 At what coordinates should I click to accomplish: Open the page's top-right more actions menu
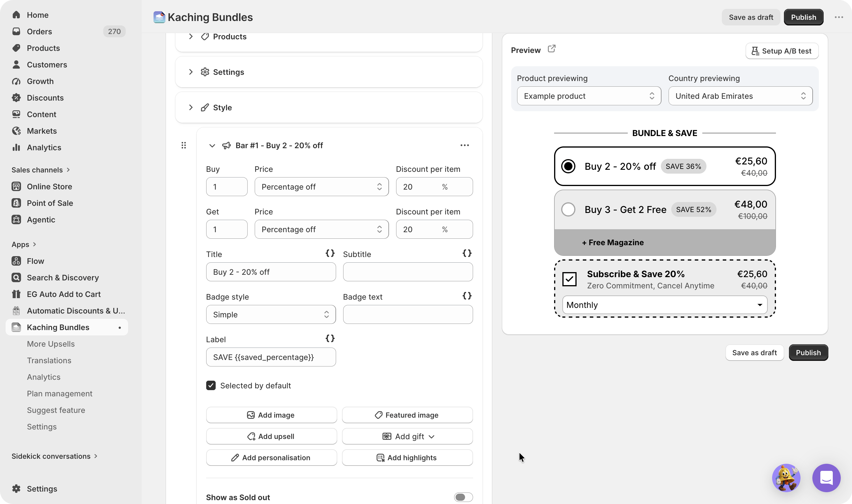tap(839, 17)
